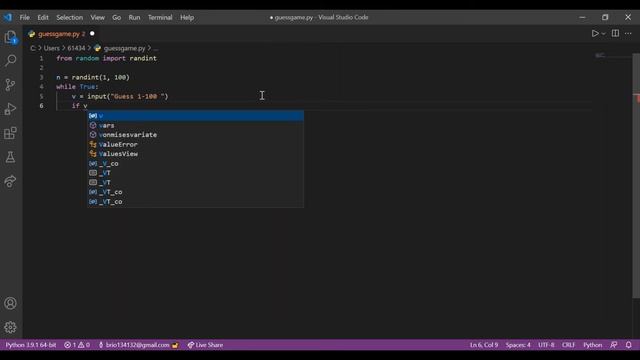Run the Python file with play button
The image size is (640, 360).
tap(595, 33)
